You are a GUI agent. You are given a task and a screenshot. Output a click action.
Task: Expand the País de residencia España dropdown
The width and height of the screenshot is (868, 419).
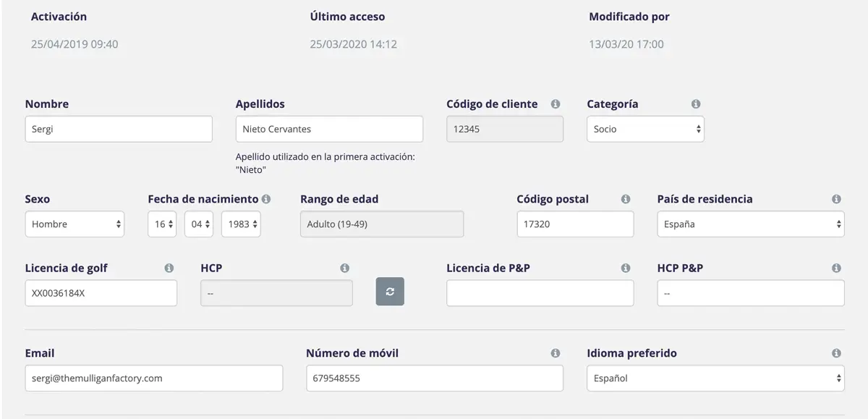coord(751,224)
